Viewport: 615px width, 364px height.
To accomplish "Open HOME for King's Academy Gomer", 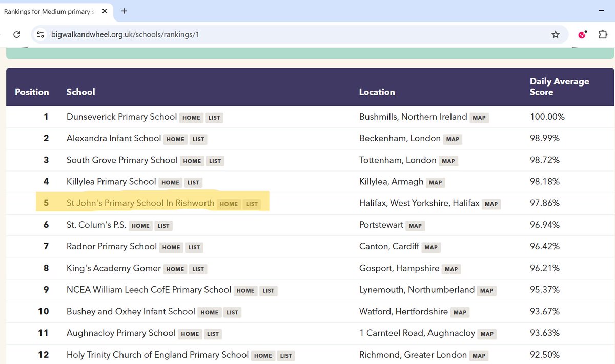I will tap(175, 269).
